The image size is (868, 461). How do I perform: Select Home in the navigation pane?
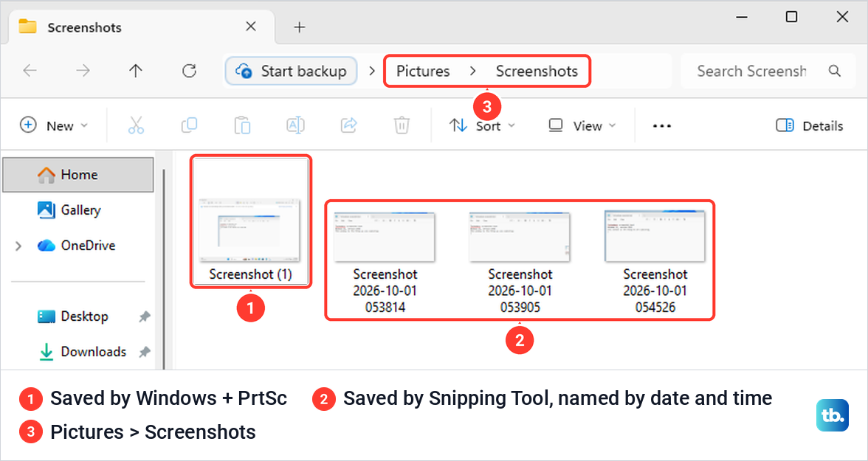click(78, 175)
